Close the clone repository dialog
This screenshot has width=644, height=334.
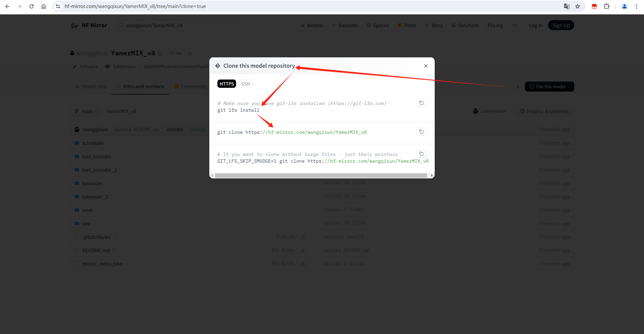click(426, 66)
